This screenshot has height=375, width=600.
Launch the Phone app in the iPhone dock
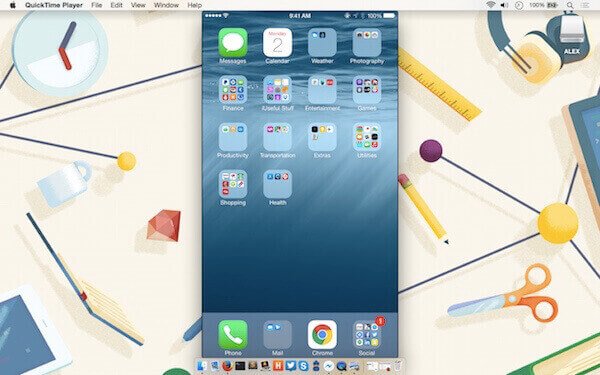(233, 335)
